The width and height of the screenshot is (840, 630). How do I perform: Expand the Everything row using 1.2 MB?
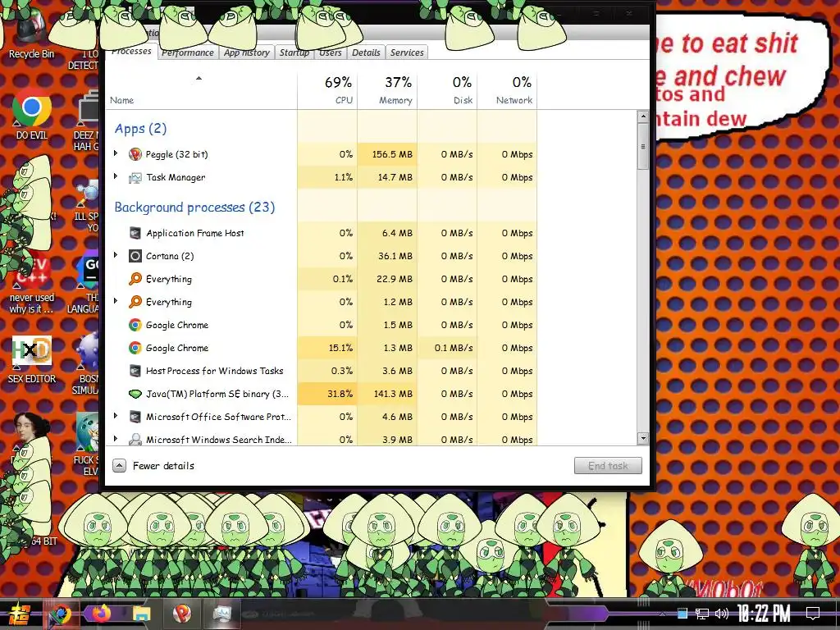116,301
